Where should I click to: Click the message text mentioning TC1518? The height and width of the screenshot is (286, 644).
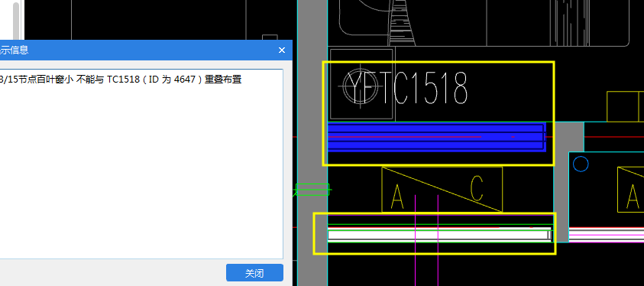coord(121,80)
